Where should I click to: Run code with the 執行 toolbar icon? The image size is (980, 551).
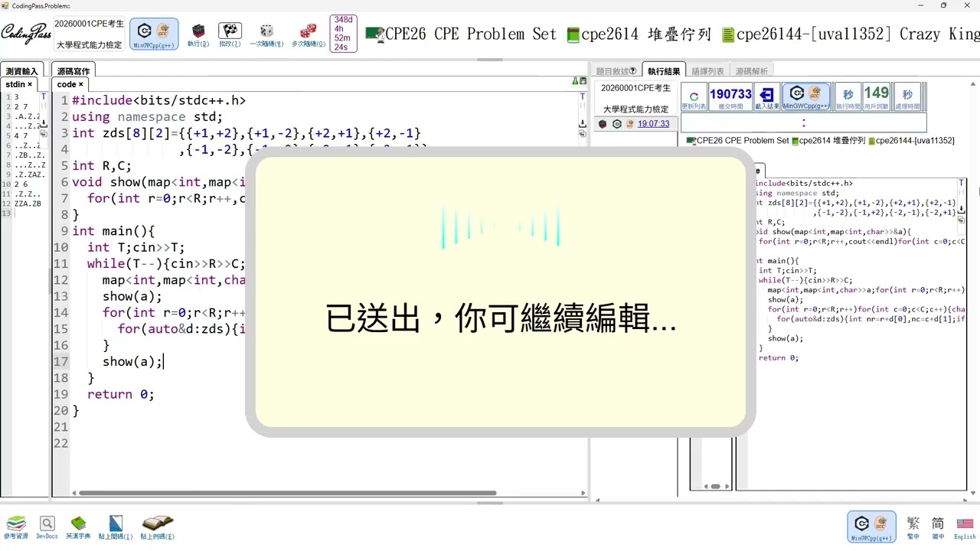pos(198,34)
